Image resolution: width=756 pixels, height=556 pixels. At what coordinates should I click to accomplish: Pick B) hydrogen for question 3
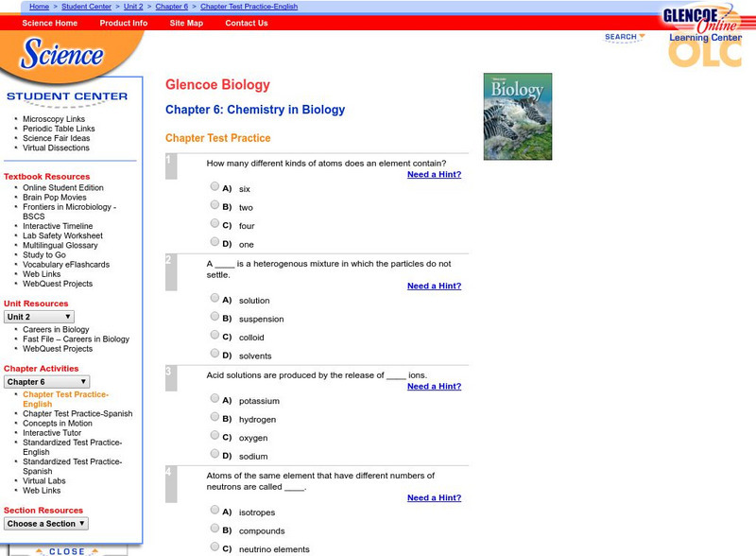pos(215,416)
